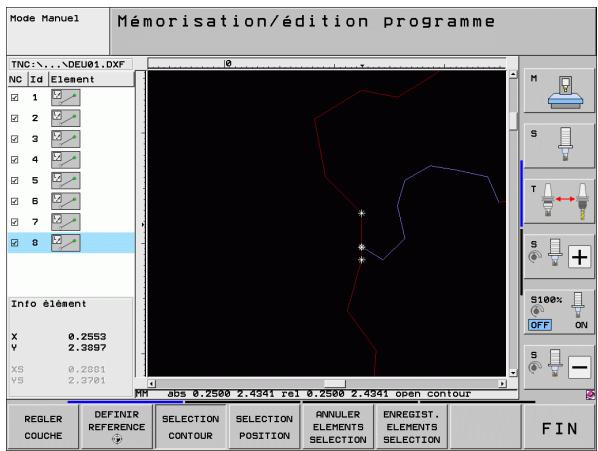
Task: Open the M machine functions icon
Action: tap(559, 91)
